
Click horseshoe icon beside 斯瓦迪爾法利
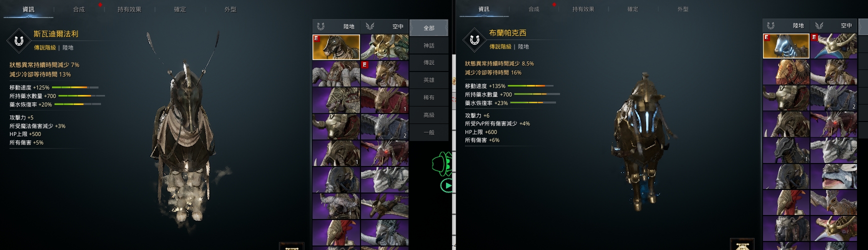[x=19, y=41]
